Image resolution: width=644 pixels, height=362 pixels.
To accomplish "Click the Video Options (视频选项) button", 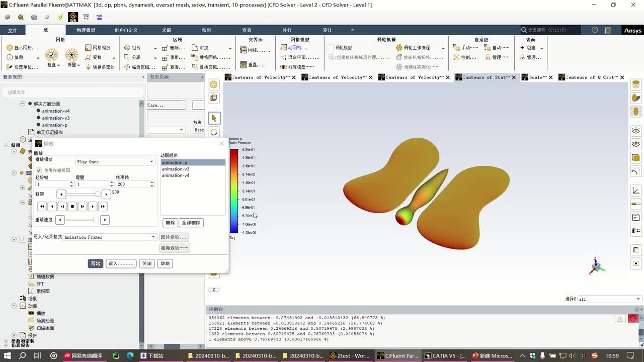I will [x=175, y=248].
